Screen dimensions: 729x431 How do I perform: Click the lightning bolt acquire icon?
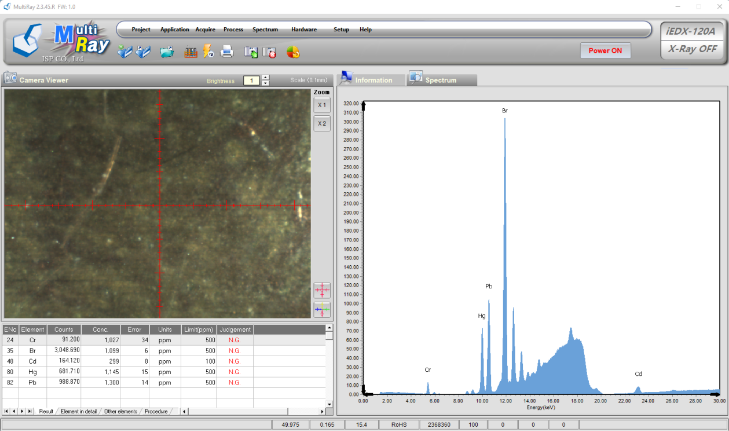coord(208,51)
